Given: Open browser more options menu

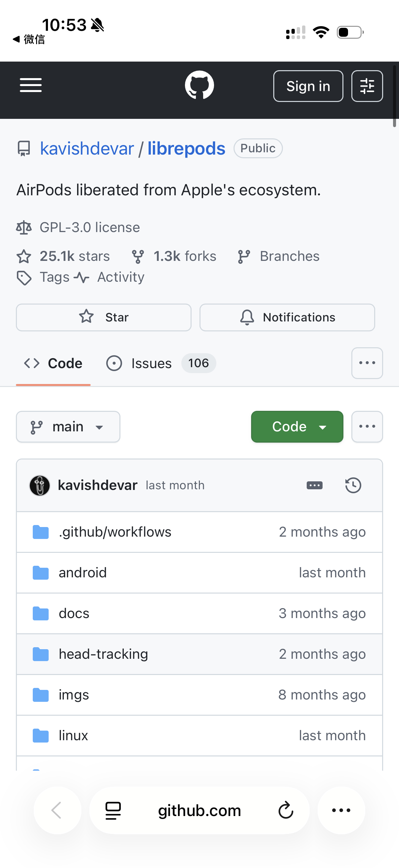Looking at the screenshot, I should point(341,810).
